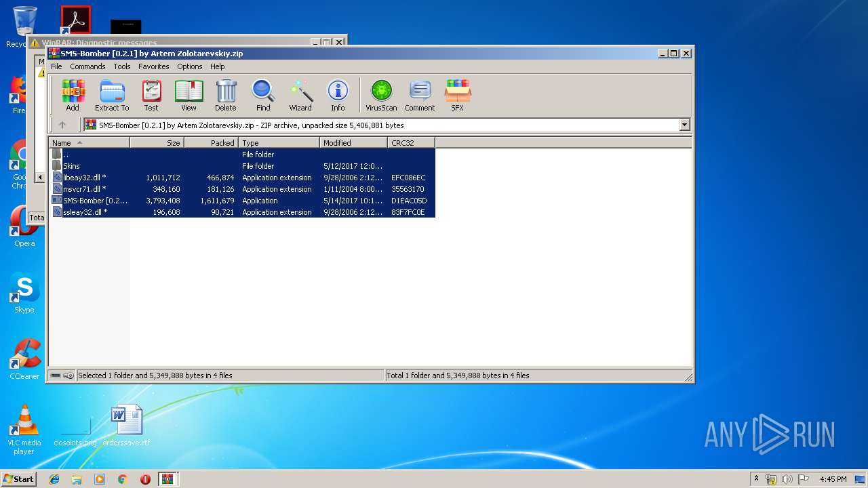This screenshot has height=488, width=868.
Task: Show hidden system tray icons arrow
Action: point(756,479)
